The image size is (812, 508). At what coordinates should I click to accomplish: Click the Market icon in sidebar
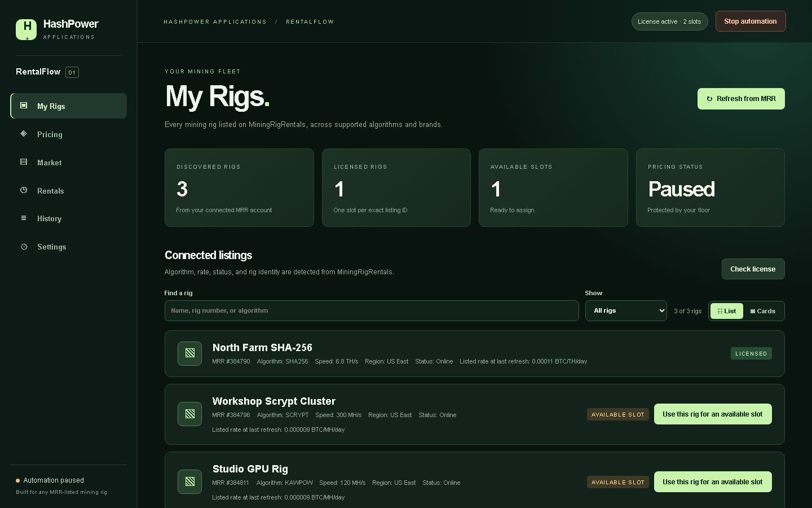pos(24,162)
